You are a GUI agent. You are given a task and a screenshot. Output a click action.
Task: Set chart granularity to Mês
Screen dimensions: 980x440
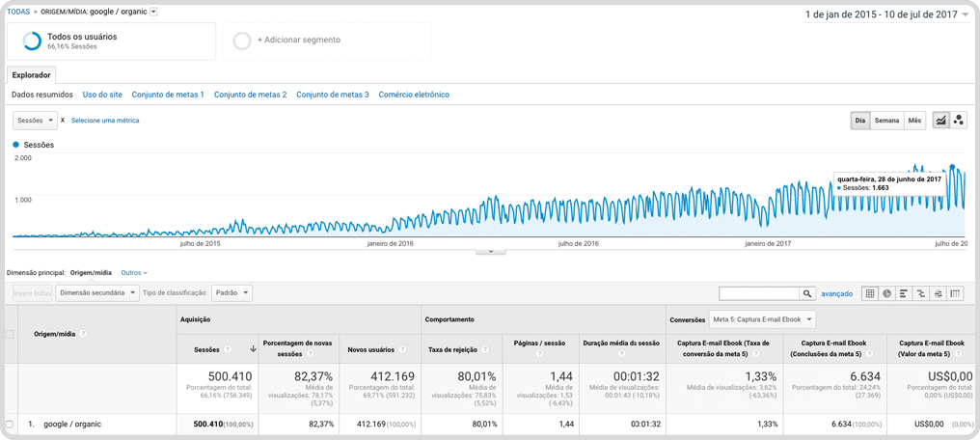(914, 121)
